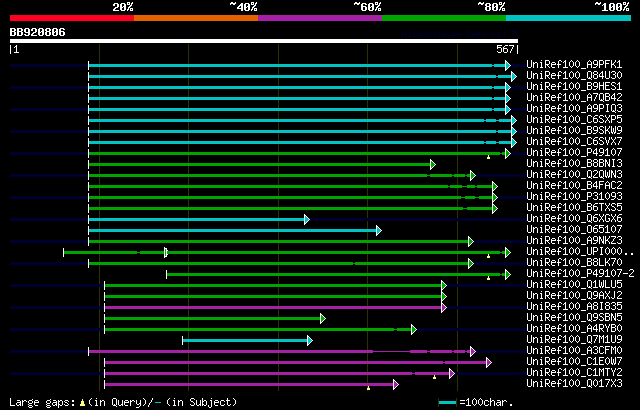Click the UniRef100_Q84U30 label

click(574, 75)
